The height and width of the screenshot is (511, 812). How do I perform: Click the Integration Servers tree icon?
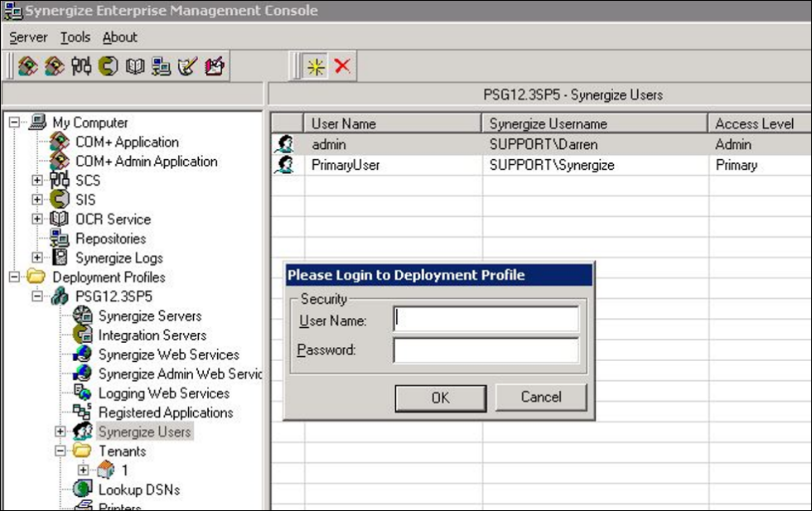[x=82, y=335]
